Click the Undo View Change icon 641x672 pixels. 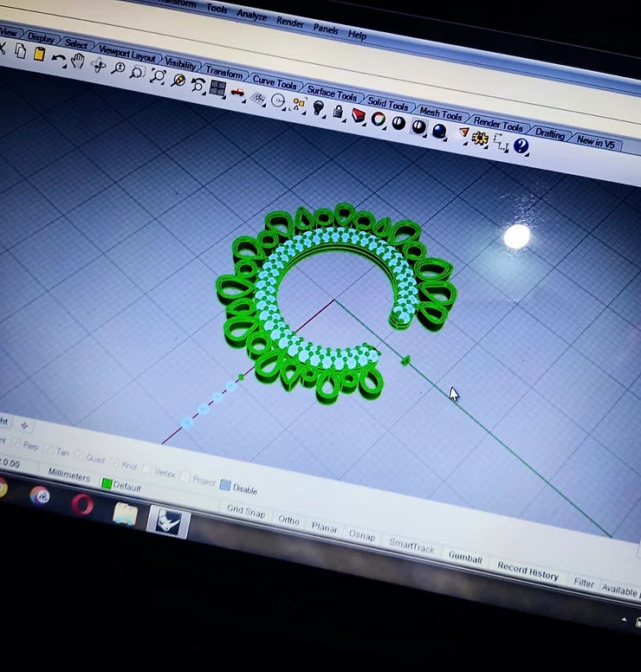(x=197, y=84)
